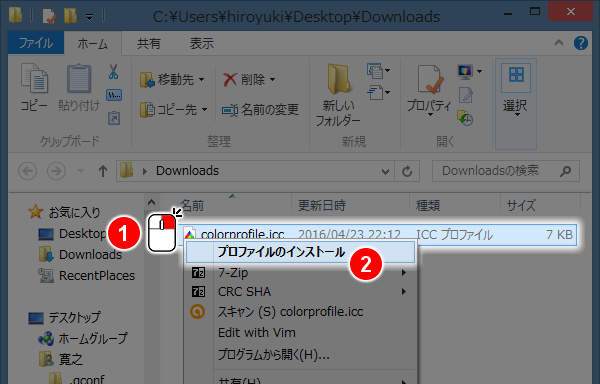The width and height of the screenshot is (600, 384).
Task: Click the Downloads address bar path
Action: (188, 171)
